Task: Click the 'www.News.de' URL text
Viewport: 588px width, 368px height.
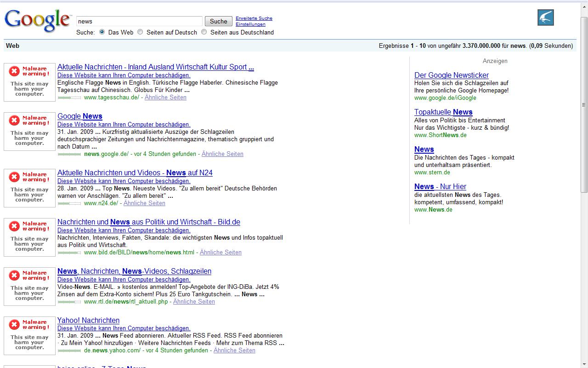Action: pos(433,210)
